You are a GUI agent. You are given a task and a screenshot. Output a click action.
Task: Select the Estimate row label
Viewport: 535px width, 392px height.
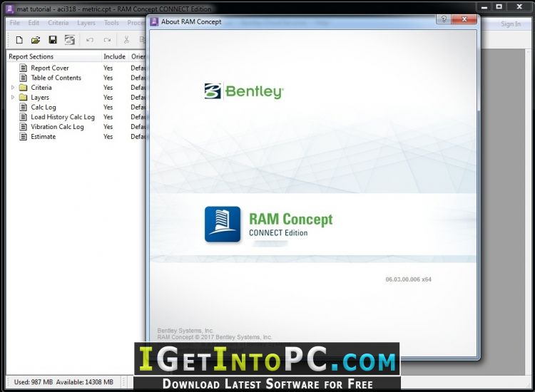tap(43, 137)
